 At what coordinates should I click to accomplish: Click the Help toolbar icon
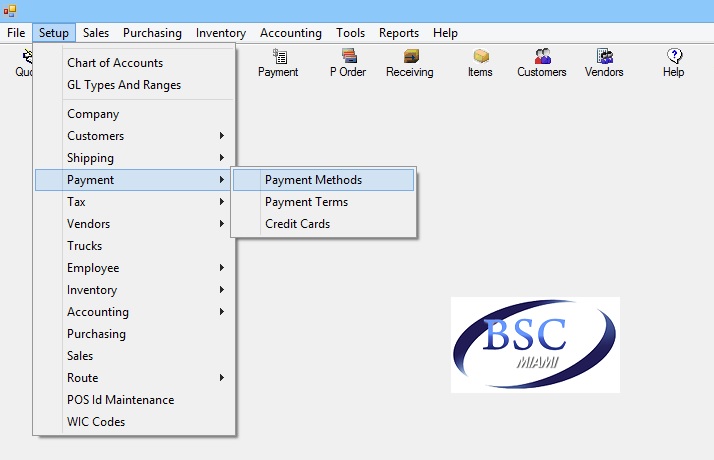point(673,63)
